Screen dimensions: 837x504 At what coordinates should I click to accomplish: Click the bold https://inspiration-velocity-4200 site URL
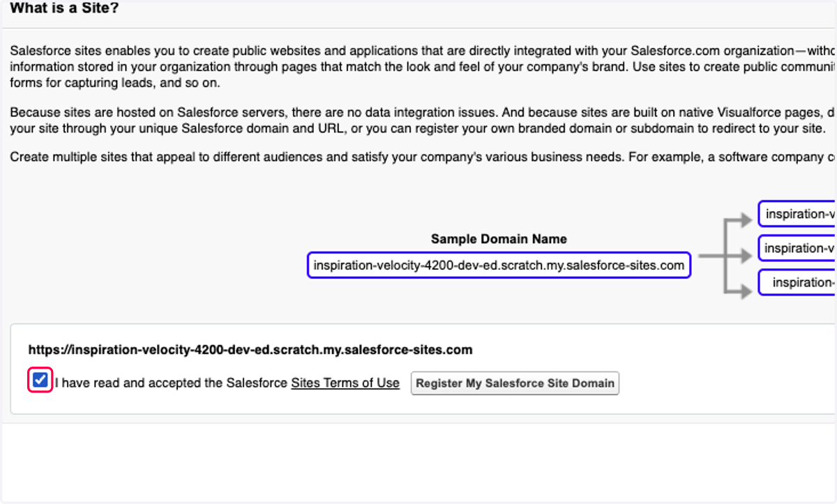[250, 349]
